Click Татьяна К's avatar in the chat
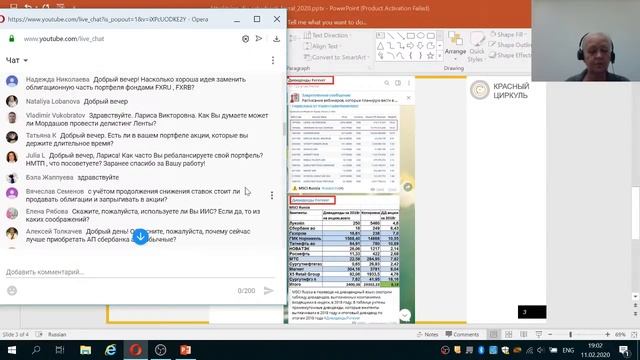 (x=12, y=137)
